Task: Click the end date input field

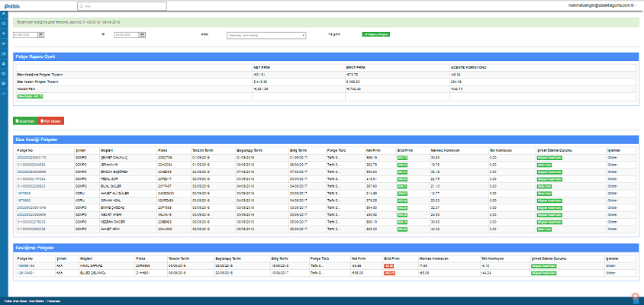Action: pos(124,35)
